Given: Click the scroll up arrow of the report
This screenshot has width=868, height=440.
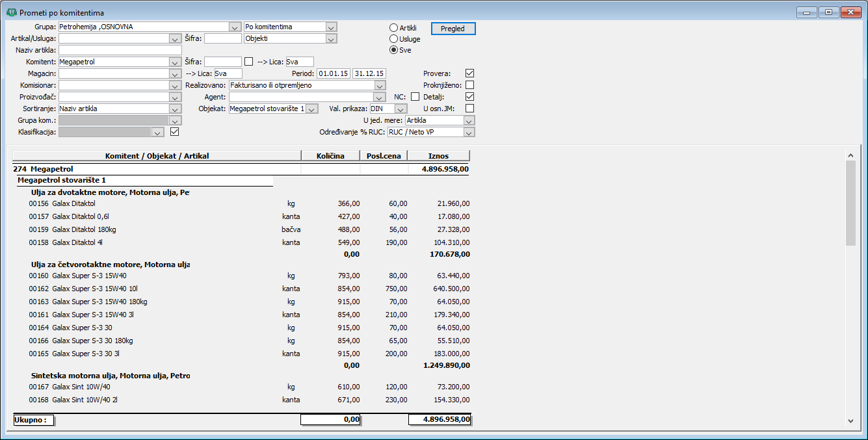Looking at the screenshot, I should (850, 155).
